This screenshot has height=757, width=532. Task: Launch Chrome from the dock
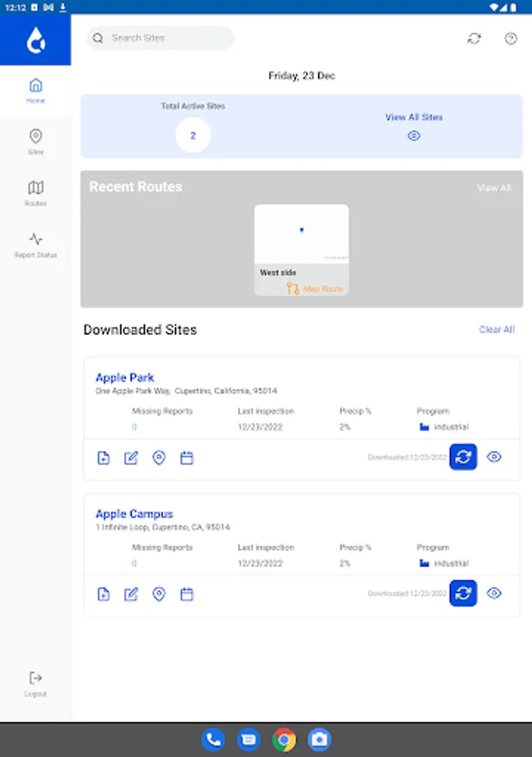284,739
